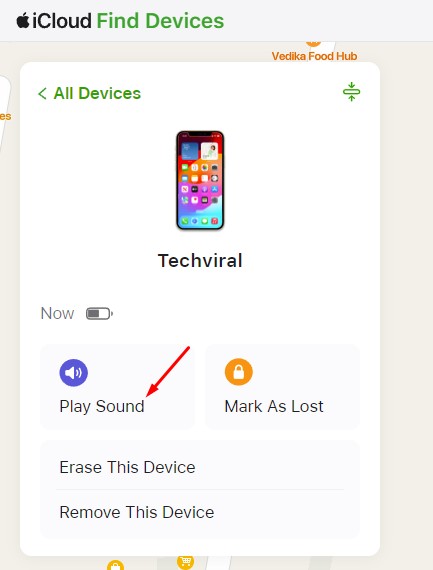Choose the Mark As Lost option
The height and width of the screenshot is (570, 433).
click(282, 387)
